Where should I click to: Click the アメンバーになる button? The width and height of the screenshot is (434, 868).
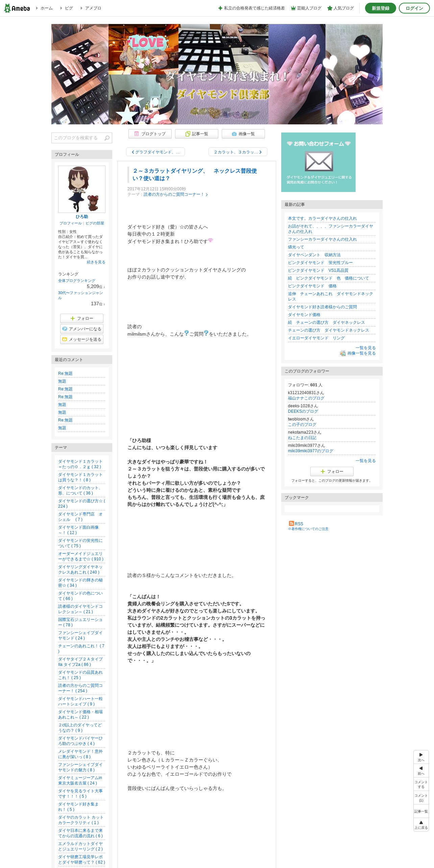[82, 329]
